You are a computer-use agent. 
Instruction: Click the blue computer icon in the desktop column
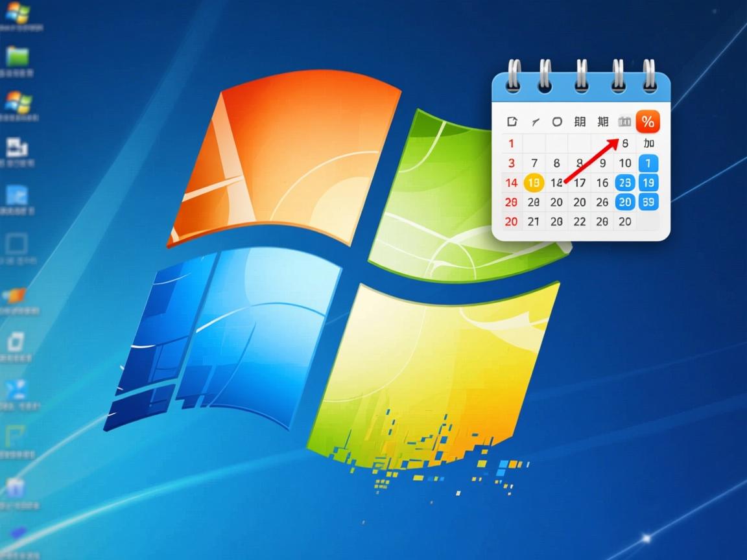tap(17, 193)
